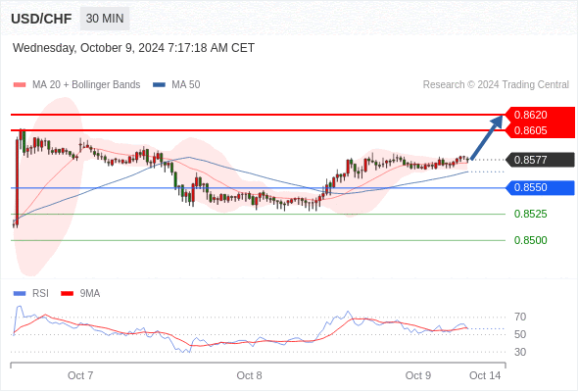Click the 0.8550 pivot price tag

(540, 188)
